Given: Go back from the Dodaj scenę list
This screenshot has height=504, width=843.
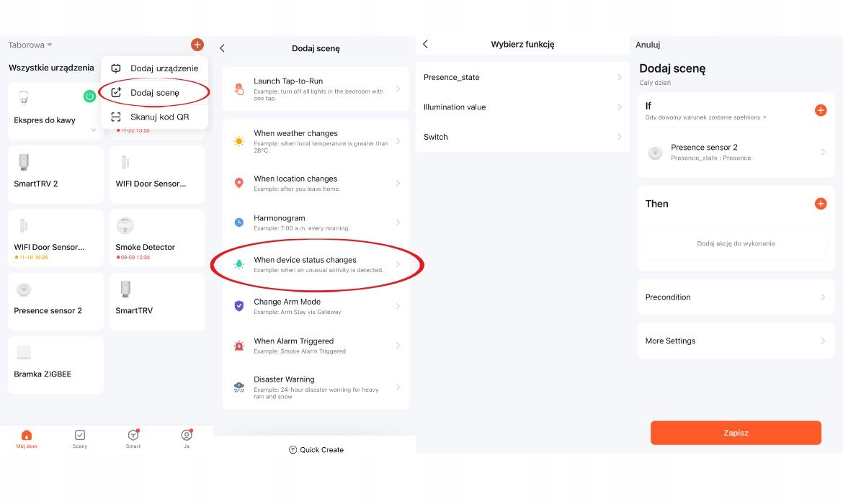Looking at the screenshot, I should (222, 48).
